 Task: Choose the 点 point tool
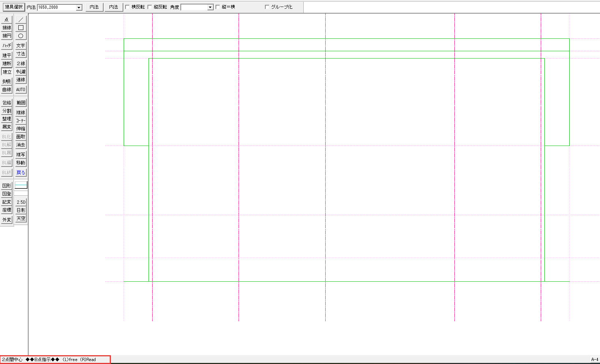(7, 20)
